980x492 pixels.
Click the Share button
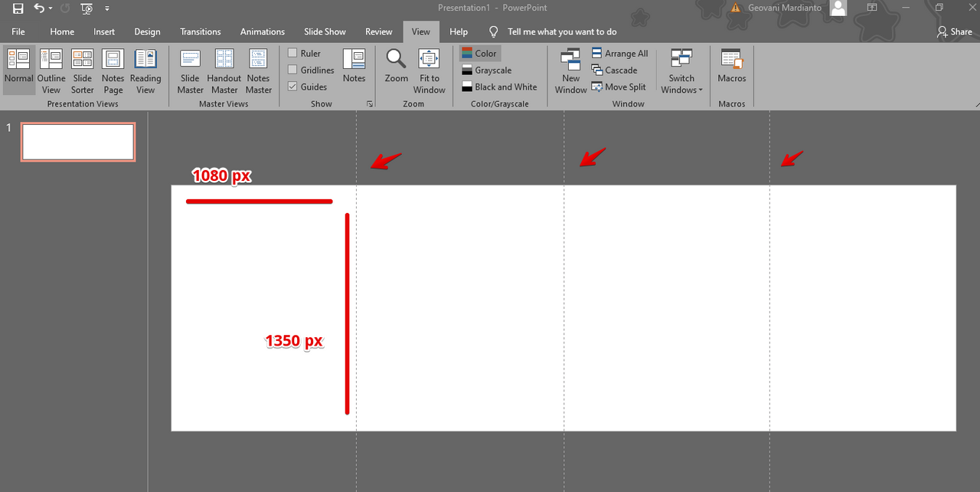pos(955,31)
